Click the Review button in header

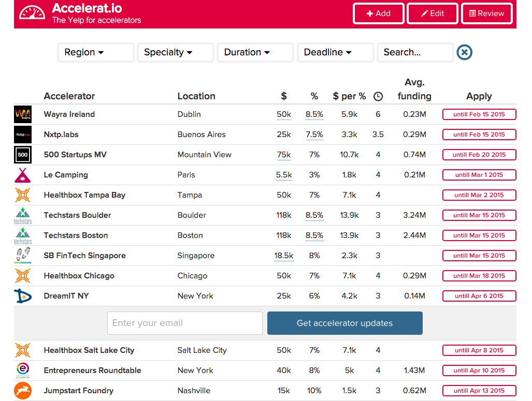486,13
